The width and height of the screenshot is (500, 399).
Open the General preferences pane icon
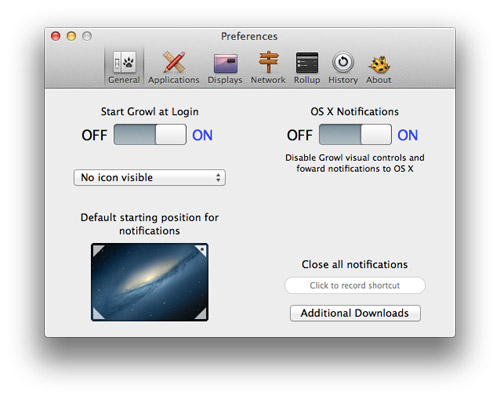pos(124,62)
